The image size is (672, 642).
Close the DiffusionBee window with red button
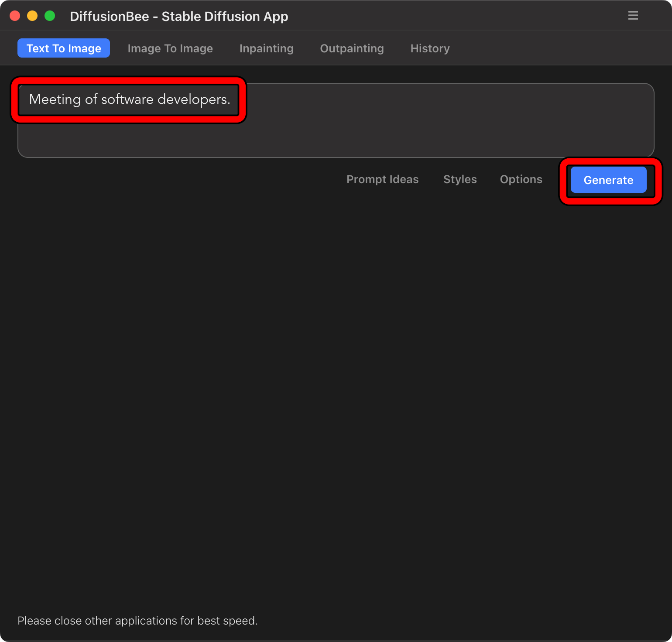point(15,16)
